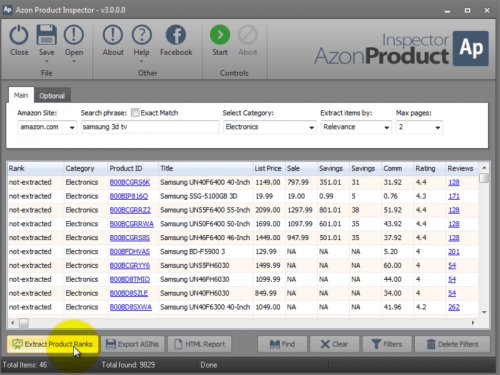Viewport: 500px width, 375px height.
Task: Click the vertical scrollbar thumb
Action: click(484, 178)
